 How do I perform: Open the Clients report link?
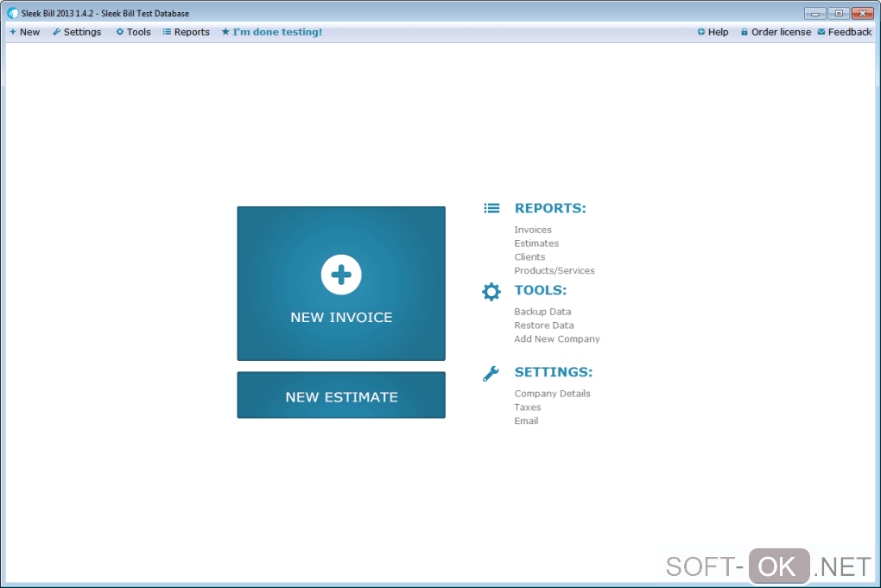pos(529,256)
